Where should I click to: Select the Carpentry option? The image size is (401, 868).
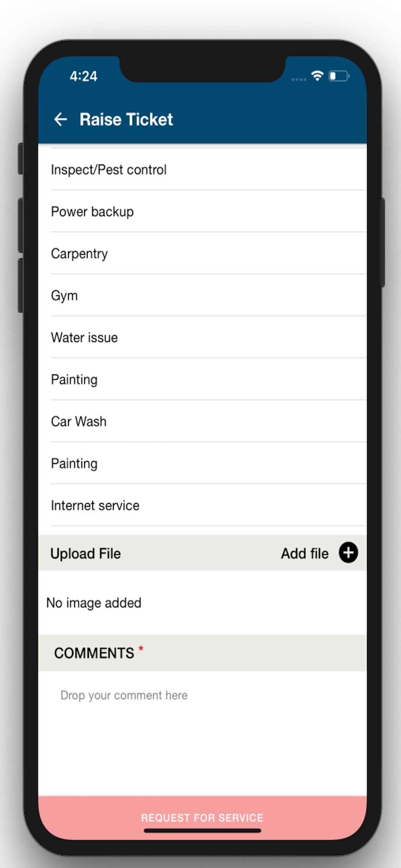(x=202, y=253)
